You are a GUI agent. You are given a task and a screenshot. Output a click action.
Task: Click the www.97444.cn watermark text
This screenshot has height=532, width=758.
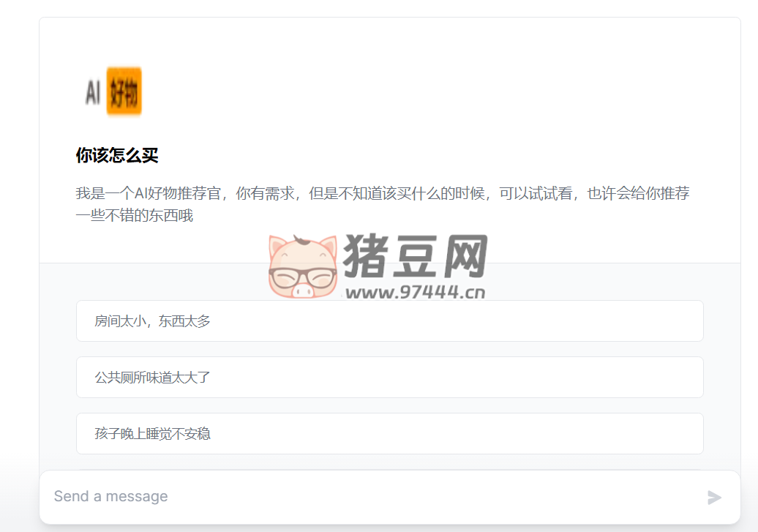[417, 293]
